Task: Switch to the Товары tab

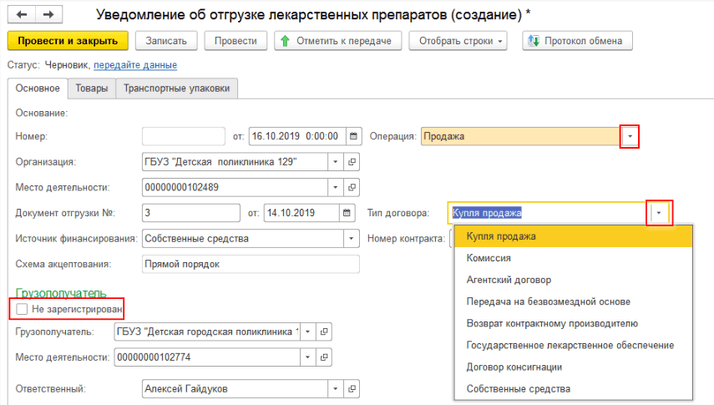Action: coord(92,88)
